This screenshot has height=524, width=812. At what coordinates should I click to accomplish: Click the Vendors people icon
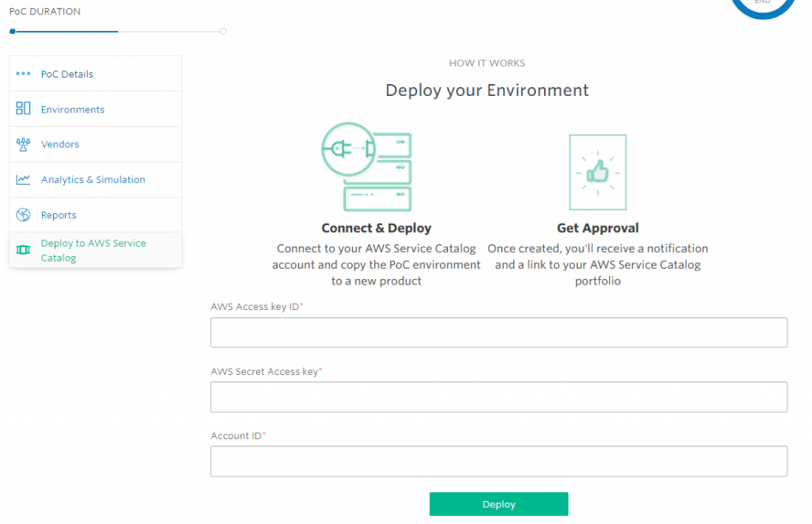23,144
